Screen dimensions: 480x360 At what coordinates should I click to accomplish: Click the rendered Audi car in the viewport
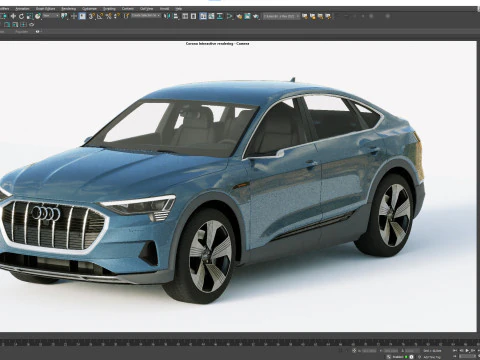click(x=212, y=191)
